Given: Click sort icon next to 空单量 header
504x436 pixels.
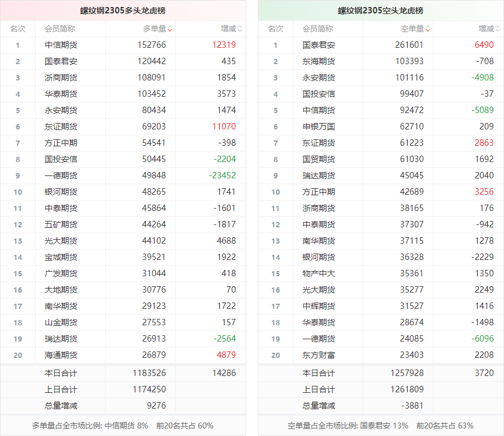Looking at the screenshot, I should [428, 29].
